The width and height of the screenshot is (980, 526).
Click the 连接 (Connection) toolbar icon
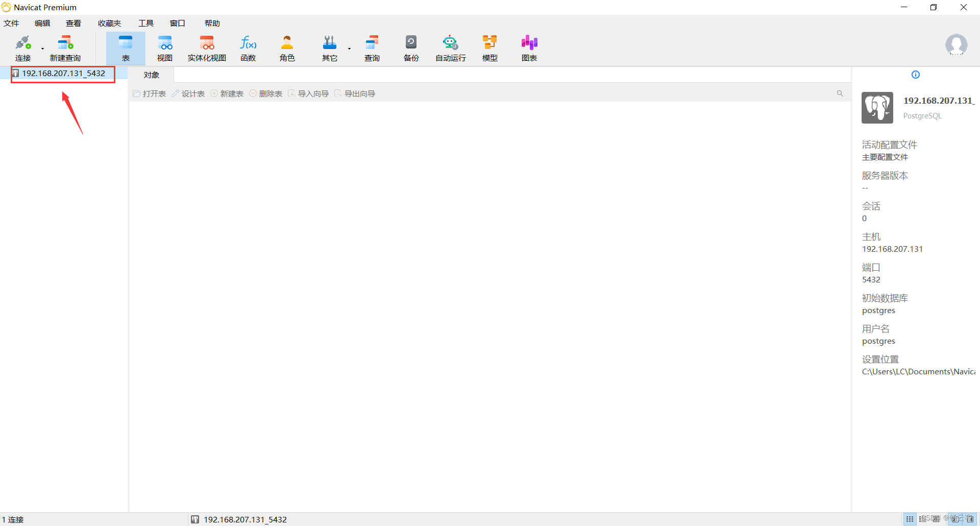point(23,49)
